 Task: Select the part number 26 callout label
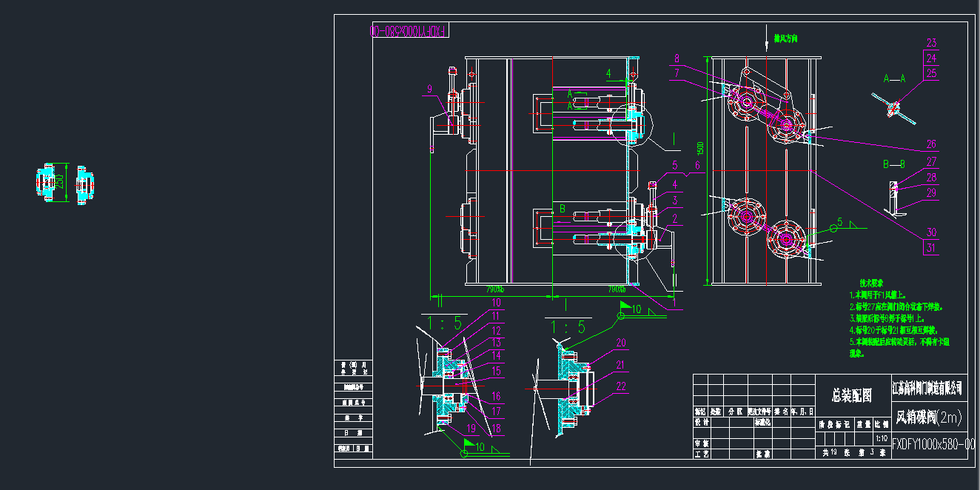pyautogui.click(x=931, y=144)
